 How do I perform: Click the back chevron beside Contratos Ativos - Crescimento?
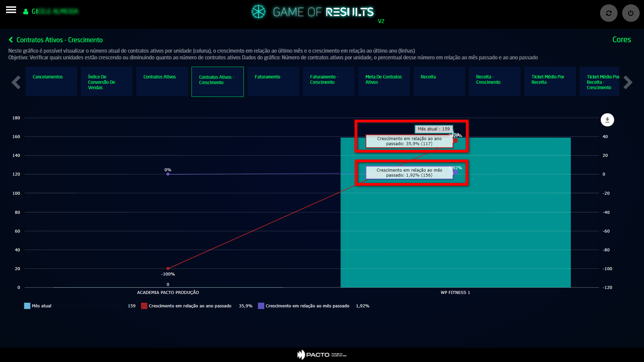(x=11, y=40)
